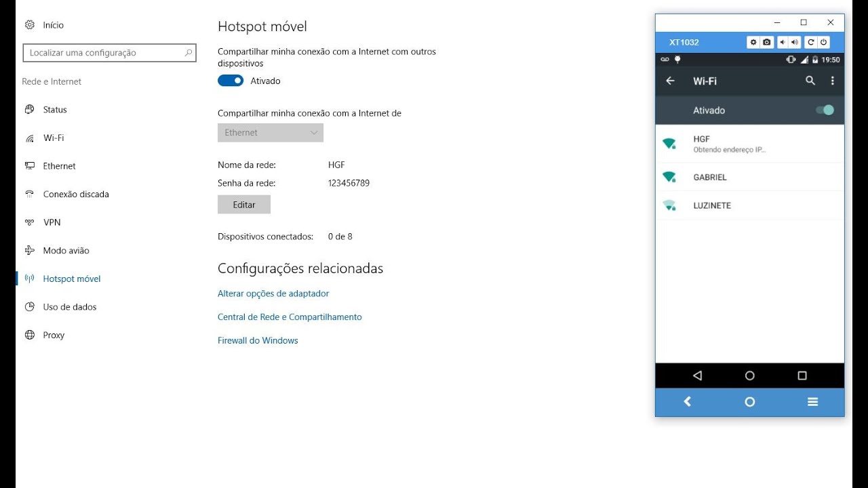The height and width of the screenshot is (488, 868).
Task: Click the blue bar home circle
Action: (x=749, y=401)
